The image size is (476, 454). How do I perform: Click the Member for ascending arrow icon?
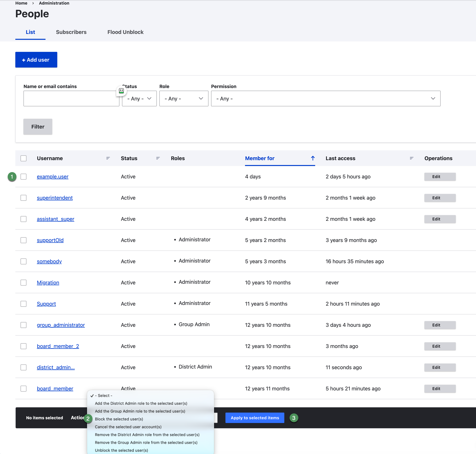(x=313, y=158)
